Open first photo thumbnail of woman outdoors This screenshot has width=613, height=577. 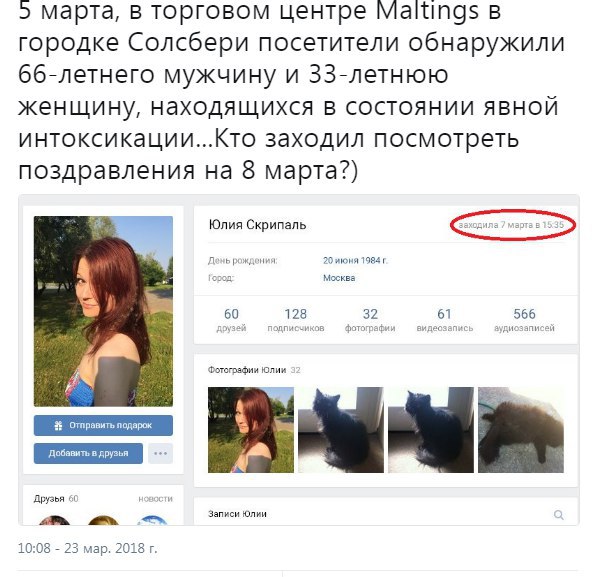pos(251,430)
